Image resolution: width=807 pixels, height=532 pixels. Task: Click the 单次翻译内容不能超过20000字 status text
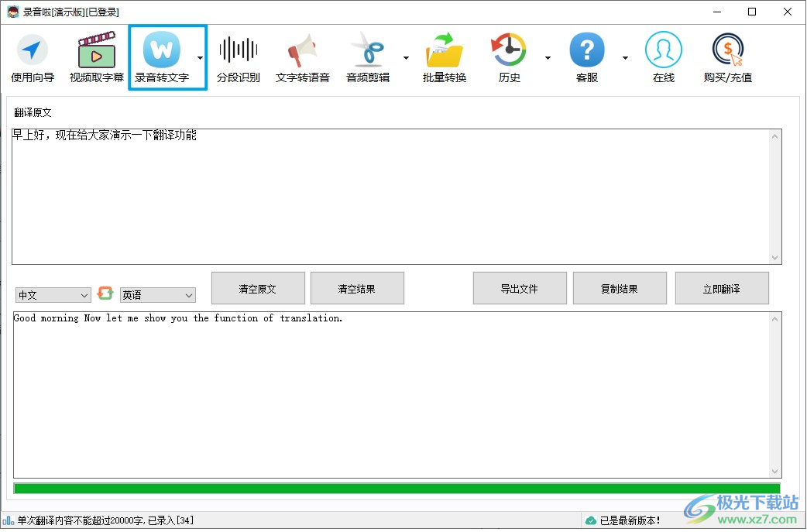pyautogui.click(x=105, y=520)
